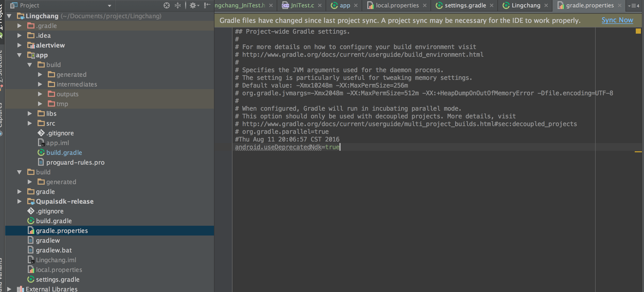Select the app build.gradle file icon
Viewport: 644px width, 292px height.
[x=41, y=153]
